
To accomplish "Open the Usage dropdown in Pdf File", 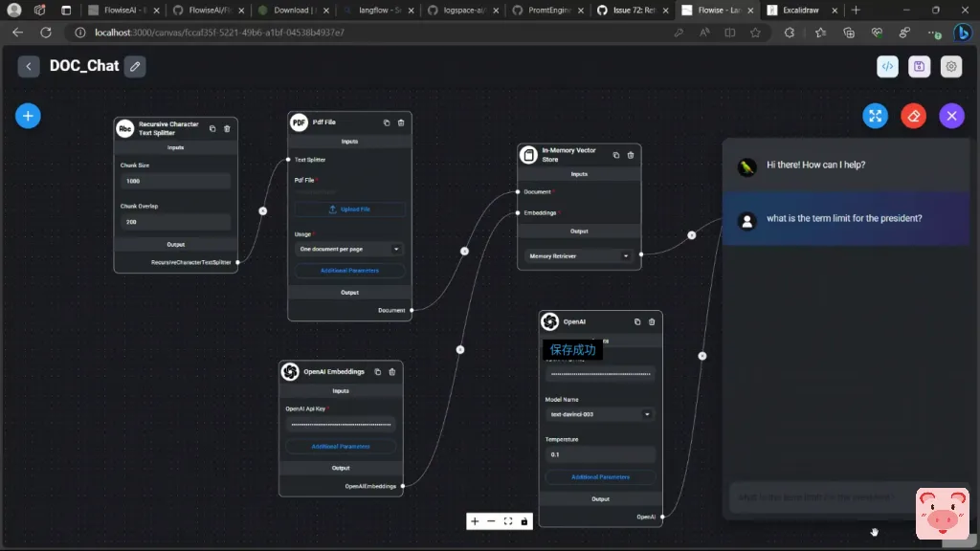I will 349,249.
